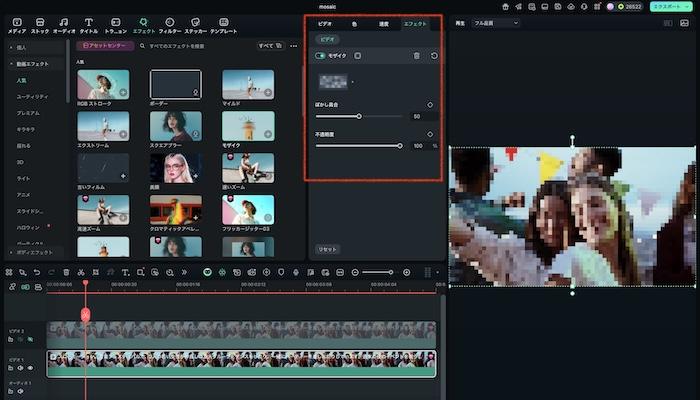Click the mosaic mask square icon
700x400 pixels.
(358, 56)
